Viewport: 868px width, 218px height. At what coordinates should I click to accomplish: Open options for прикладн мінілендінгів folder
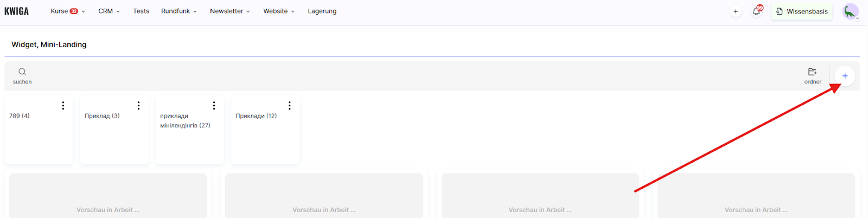[x=214, y=105]
